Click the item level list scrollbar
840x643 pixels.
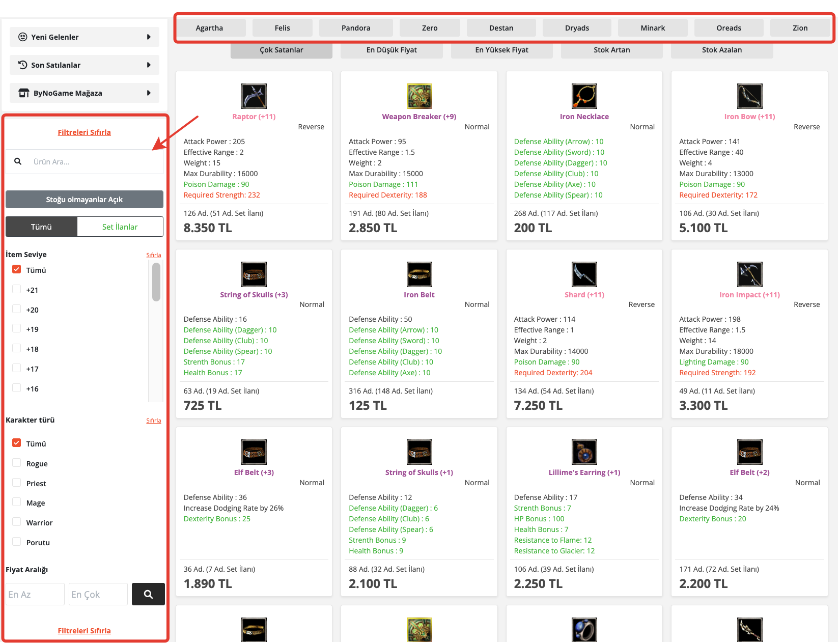pyautogui.click(x=156, y=282)
